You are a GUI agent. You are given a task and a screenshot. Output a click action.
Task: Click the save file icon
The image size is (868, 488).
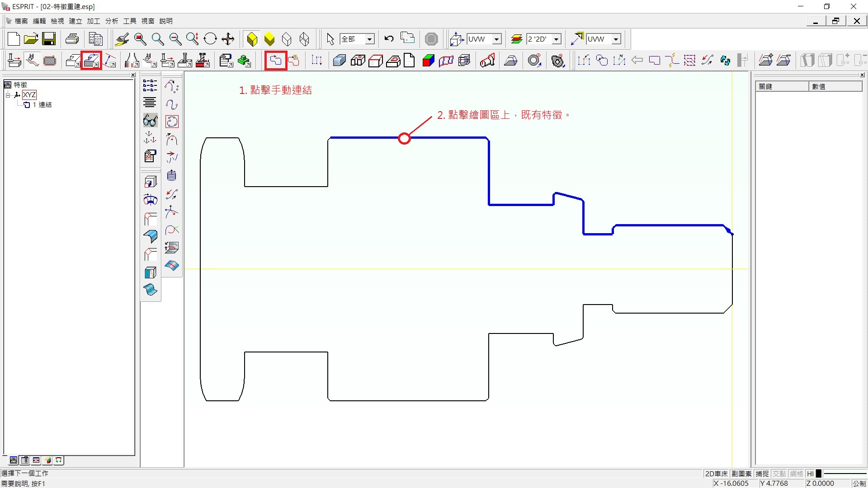point(49,39)
